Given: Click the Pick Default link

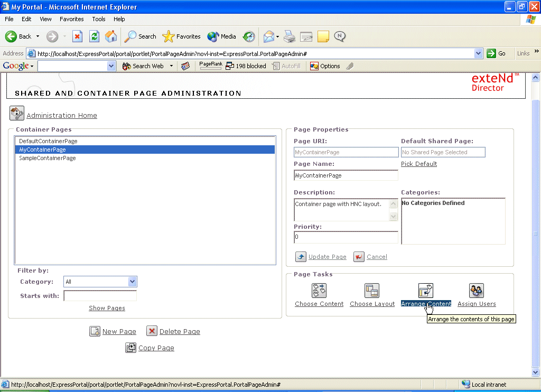Looking at the screenshot, I should pos(418,164).
